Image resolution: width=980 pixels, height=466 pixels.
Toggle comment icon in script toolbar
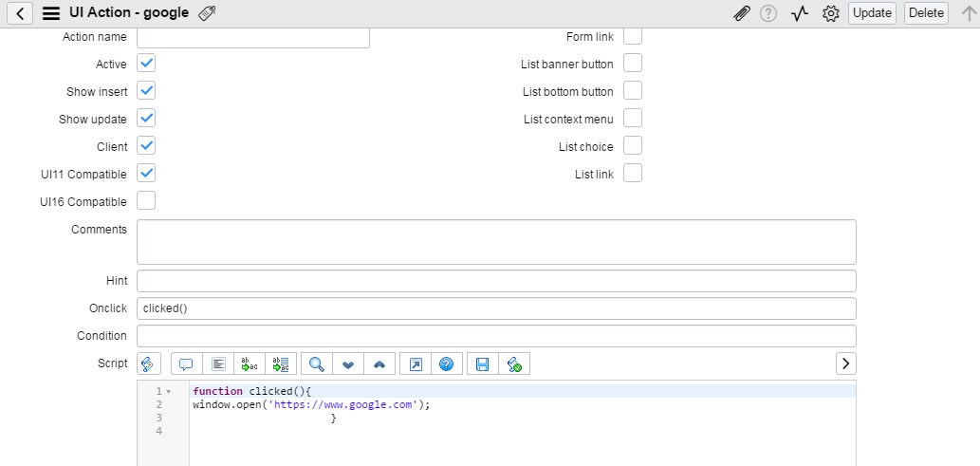[x=186, y=364]
